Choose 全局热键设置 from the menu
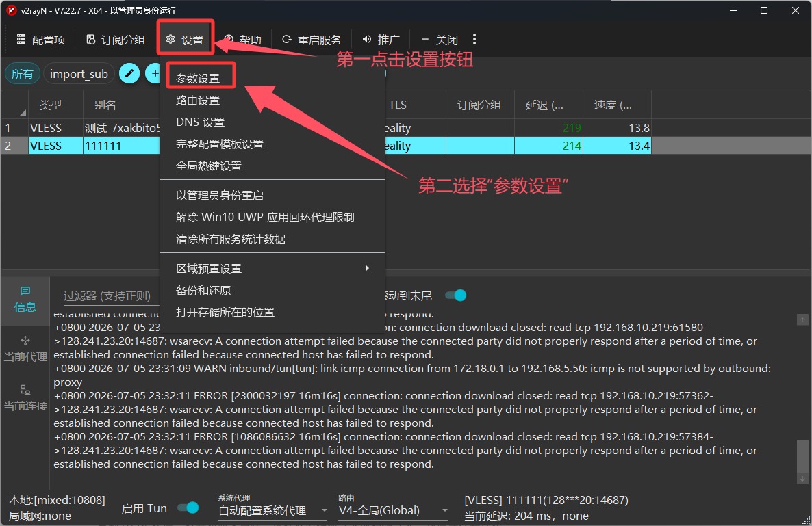 click(209, 166)
